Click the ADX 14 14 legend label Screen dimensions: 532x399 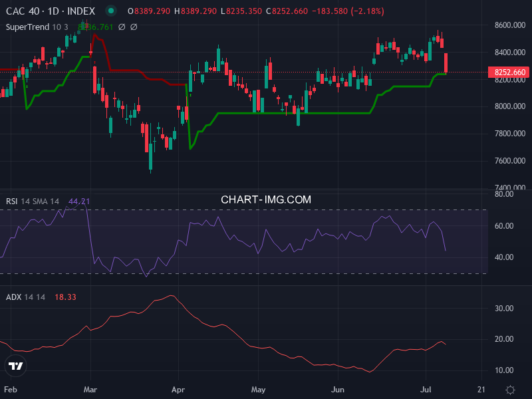click(25, 297)
